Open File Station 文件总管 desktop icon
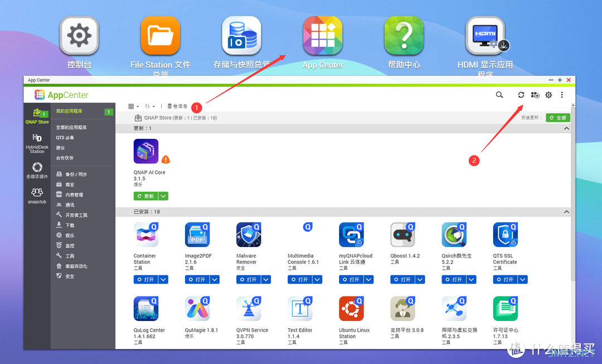Image resolution: width=602 pixels, height=364 pixels. tap(160, 36)
